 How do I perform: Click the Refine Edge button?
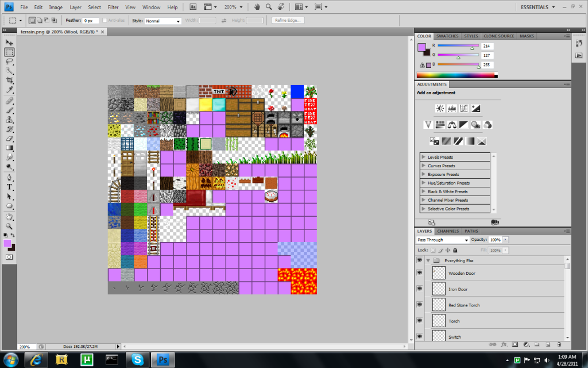click(x=288, y=20)
